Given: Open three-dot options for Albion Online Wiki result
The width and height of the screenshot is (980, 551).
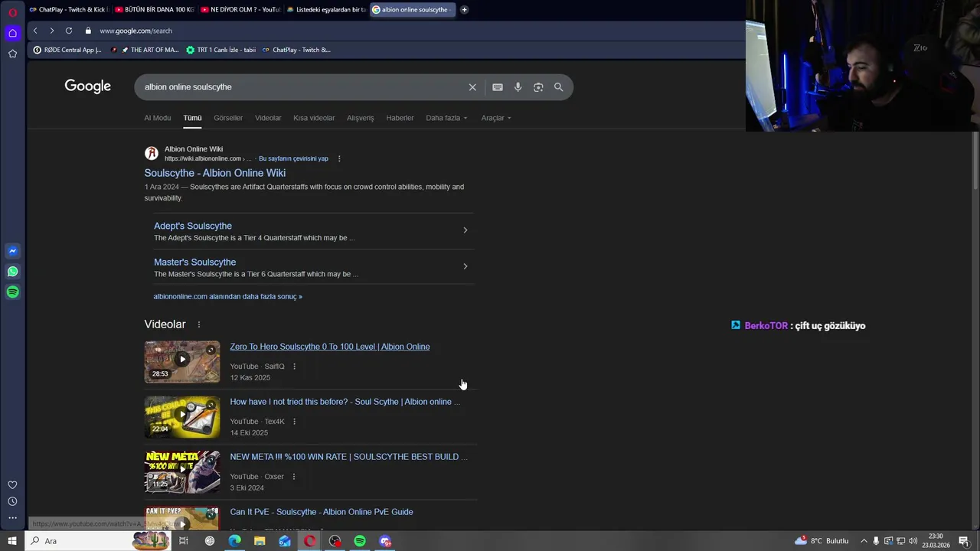Looking at the screenshot, I should coord(339,158).
